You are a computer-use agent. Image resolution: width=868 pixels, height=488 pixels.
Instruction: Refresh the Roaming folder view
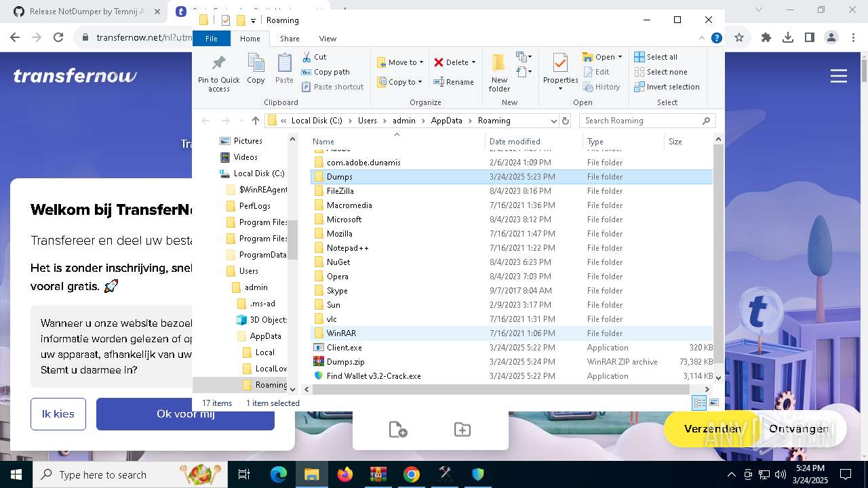pos(566,121)
